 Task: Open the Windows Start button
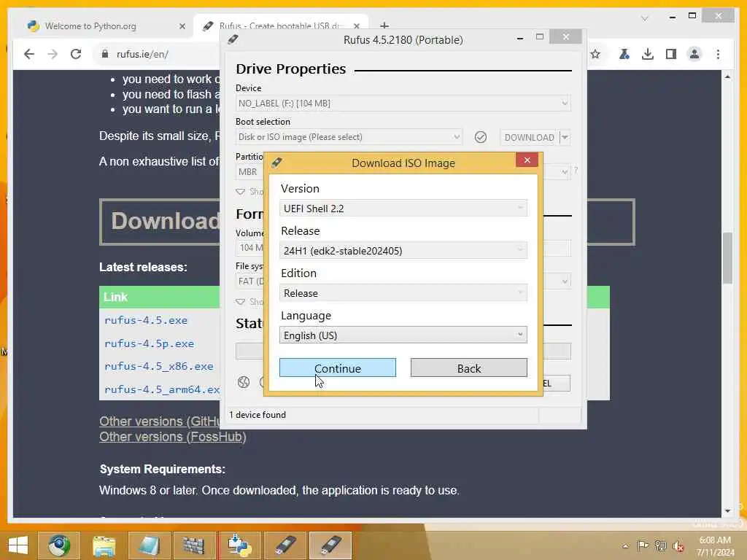[18, 545]
